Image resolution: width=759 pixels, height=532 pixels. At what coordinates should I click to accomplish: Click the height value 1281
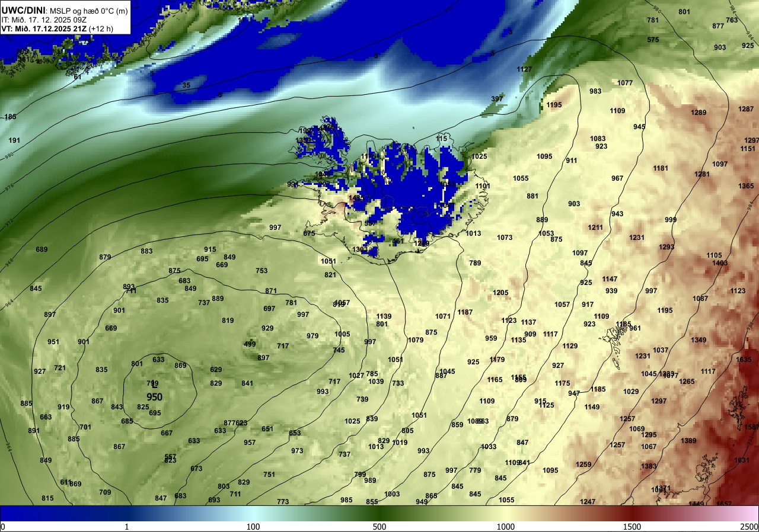tap(702, 174)
